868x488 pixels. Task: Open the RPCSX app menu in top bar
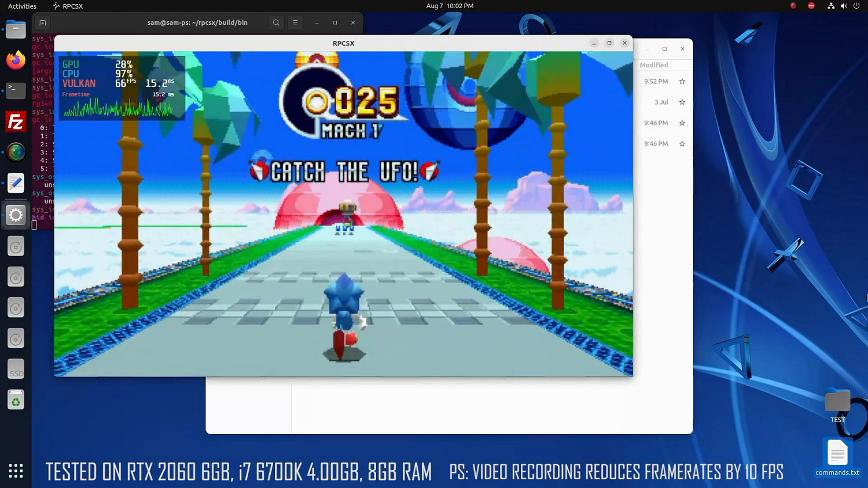(68, 6)
